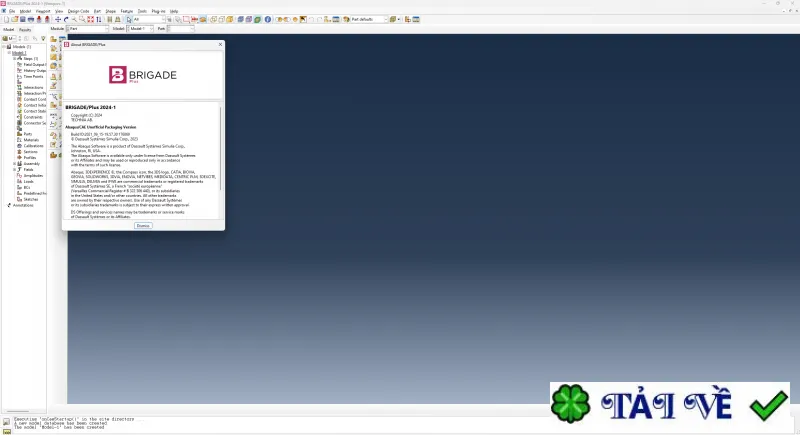Open the selection filter dropdown showing All
The height and width of the screenshot is (435, 800).
coord(148,19)
